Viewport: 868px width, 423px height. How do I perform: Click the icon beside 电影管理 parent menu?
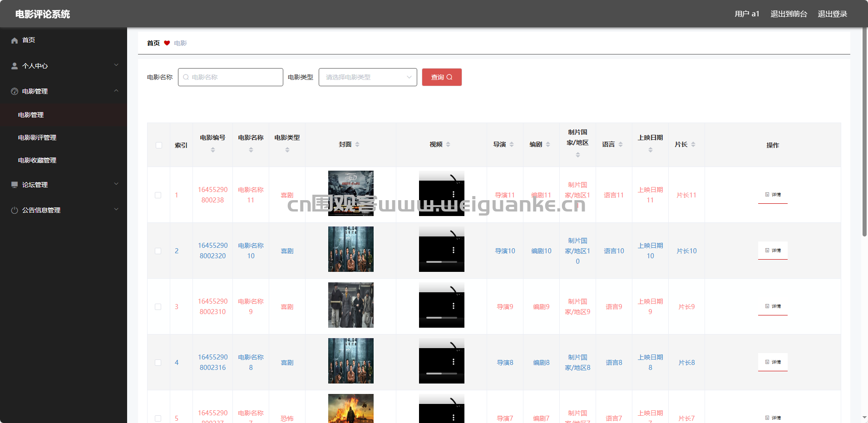pos(15,91)
